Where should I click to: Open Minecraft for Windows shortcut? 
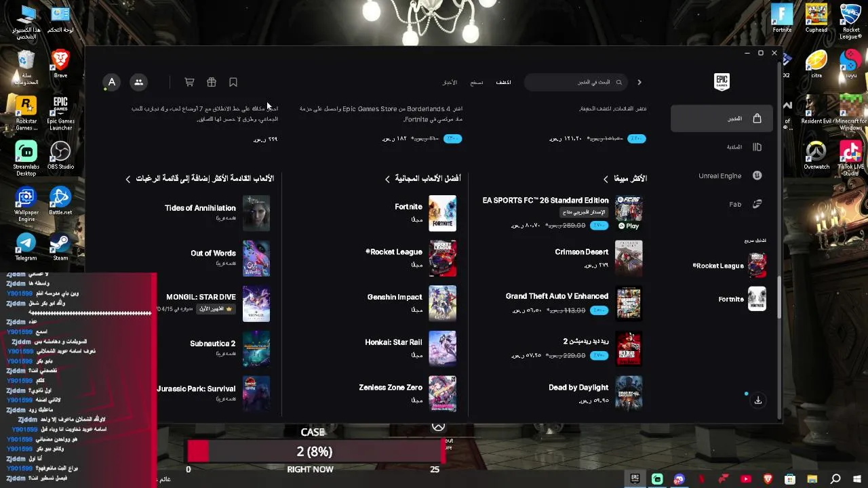(850, 113)
